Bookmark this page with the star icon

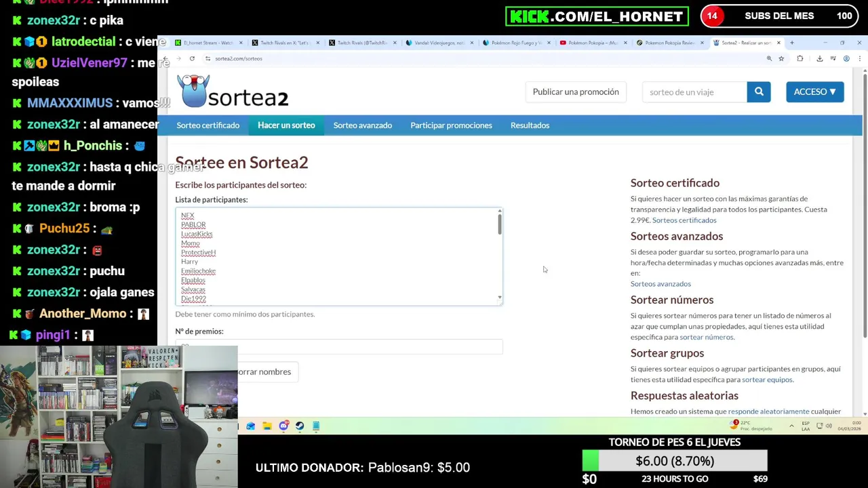(x=781, y=58)
